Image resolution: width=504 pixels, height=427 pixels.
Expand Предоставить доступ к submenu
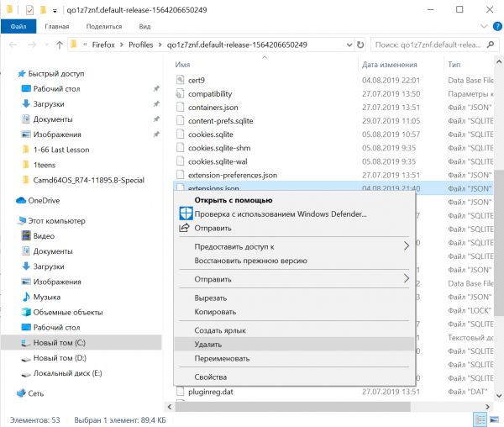tap(293, 246)
